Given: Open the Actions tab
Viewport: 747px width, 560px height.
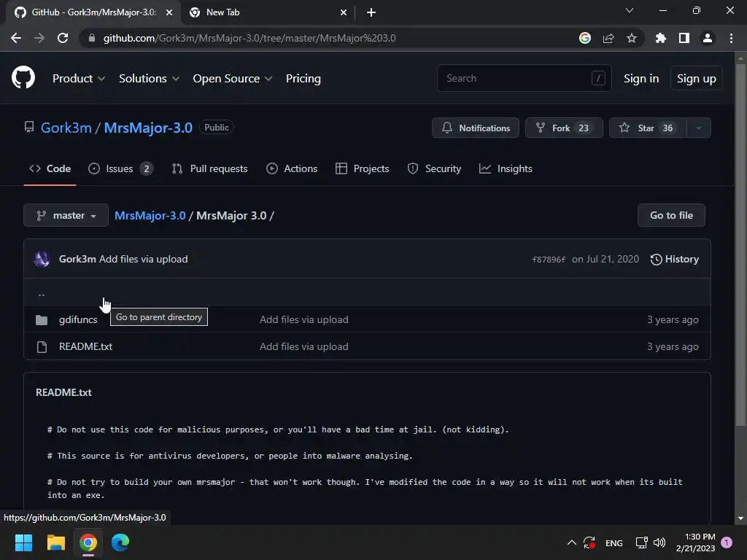Looking at the screenshot, I should [292, 168].
